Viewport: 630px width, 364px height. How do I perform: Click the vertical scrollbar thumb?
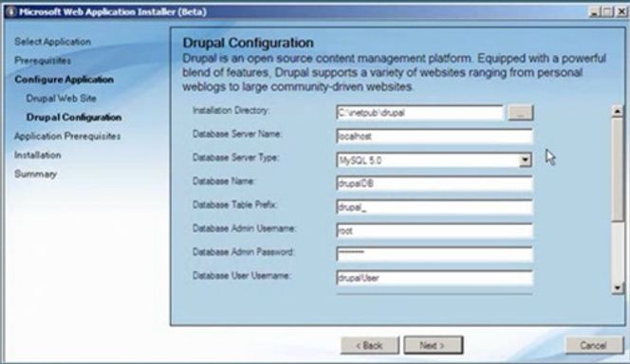(x=618, y=169)
